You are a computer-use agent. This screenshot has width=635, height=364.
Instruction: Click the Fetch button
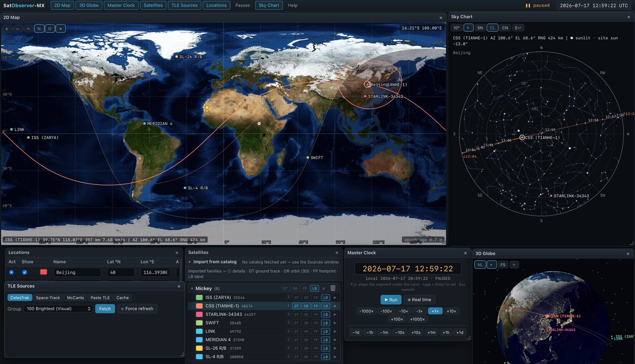[x=105, y=308]
